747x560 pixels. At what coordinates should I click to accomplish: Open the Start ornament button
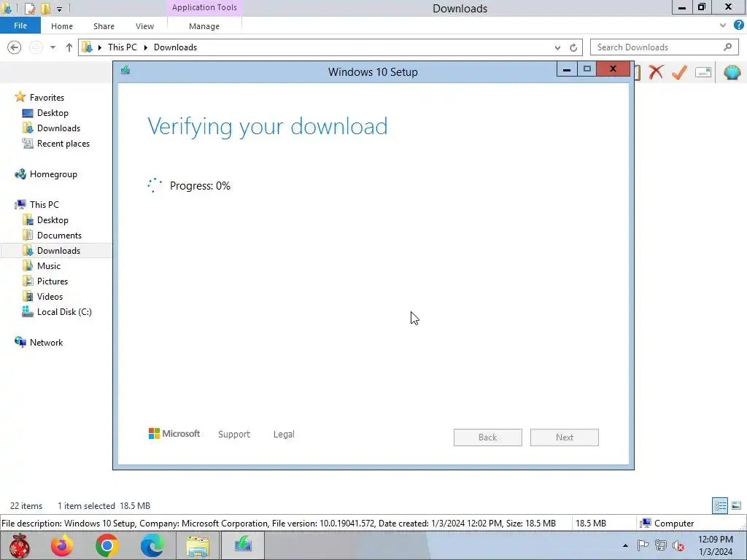click(20, 545)
